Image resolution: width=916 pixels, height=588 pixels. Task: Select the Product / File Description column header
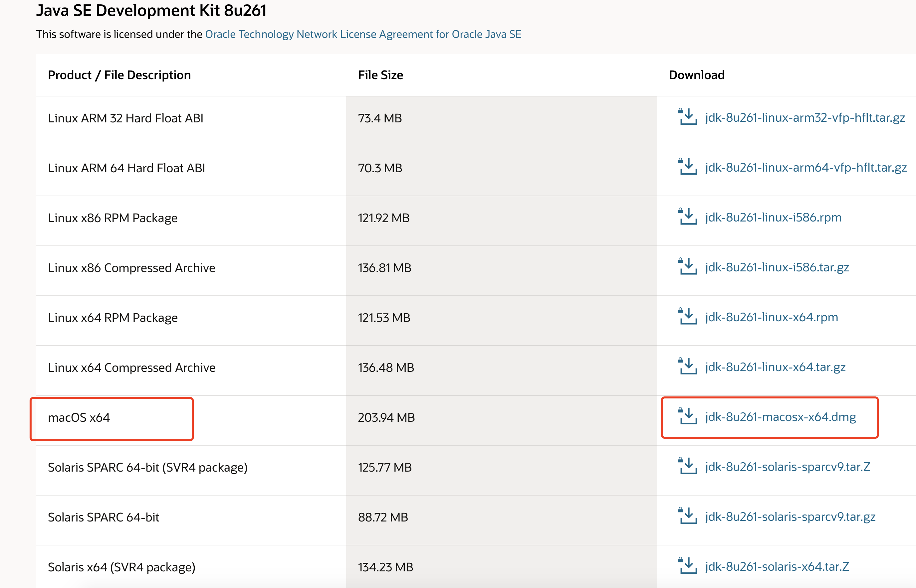119,75
